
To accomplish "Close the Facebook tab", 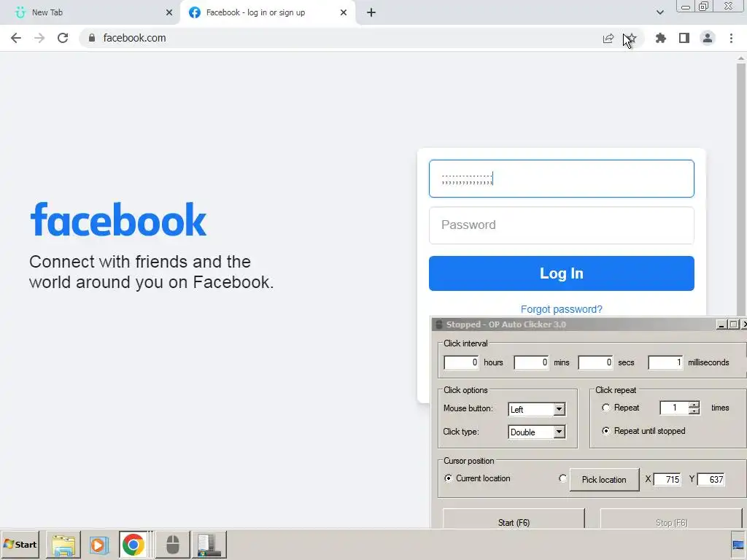I will click(344, 12).
